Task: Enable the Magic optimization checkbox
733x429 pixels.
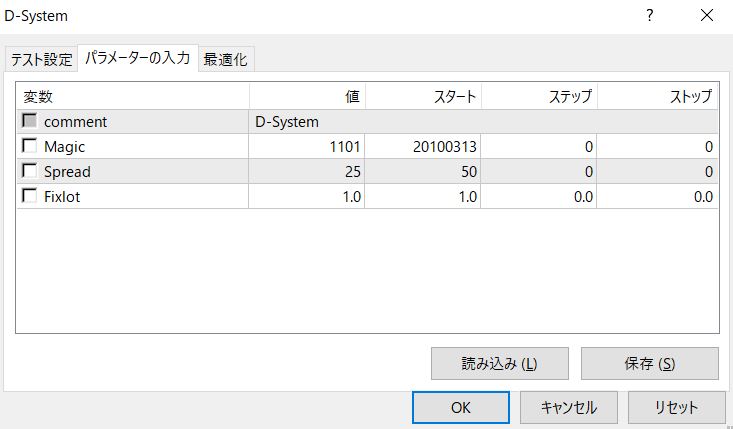Action: point(29,147)
